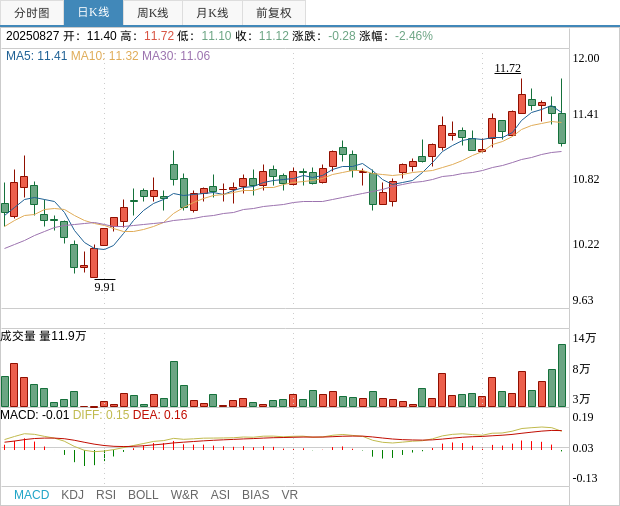Select the ASI indicator tab
The height and width of the screenshot is (506, 620).
pos(220,495)
